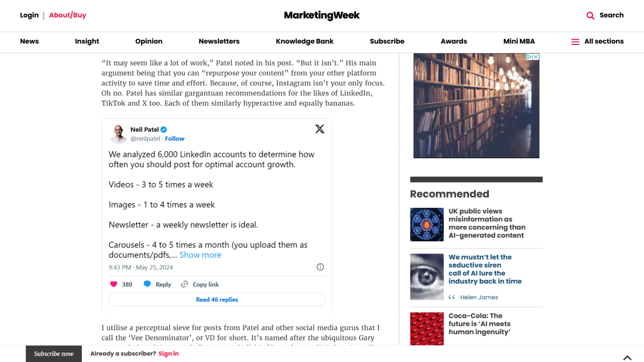Click the quote icon beside Helen James
The image size is (644, 362).
pyautogui.click(x=452, y=297)
